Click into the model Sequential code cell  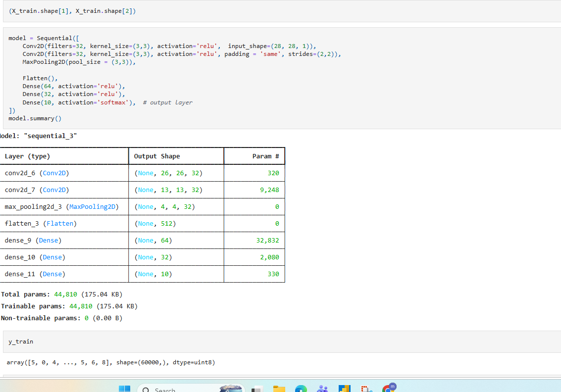click(282, 78)
